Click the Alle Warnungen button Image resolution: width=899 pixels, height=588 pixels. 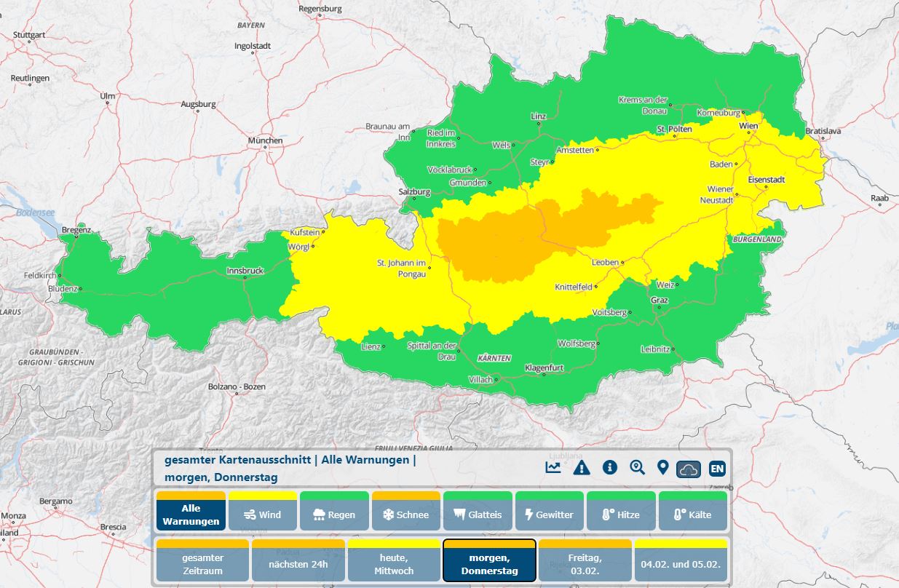pyautogui.click(x=192, y=514)
